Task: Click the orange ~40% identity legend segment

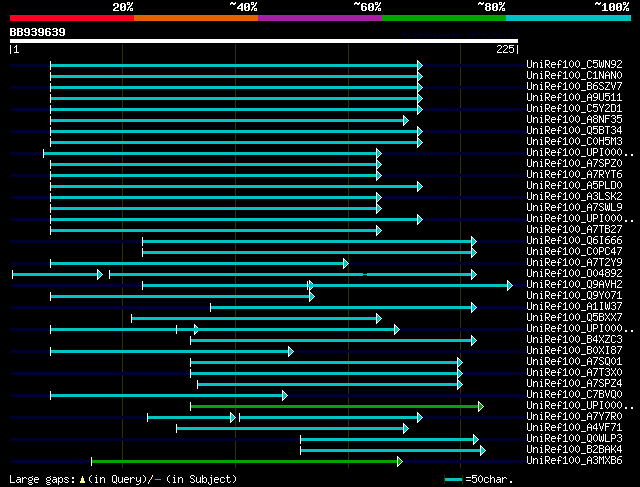Action: (196, 18)
